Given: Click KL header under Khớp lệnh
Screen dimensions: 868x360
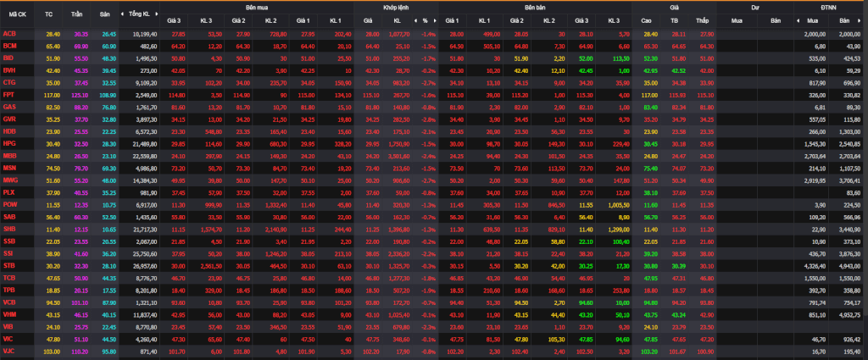Looking at the screenshot, I should [397, 21].
